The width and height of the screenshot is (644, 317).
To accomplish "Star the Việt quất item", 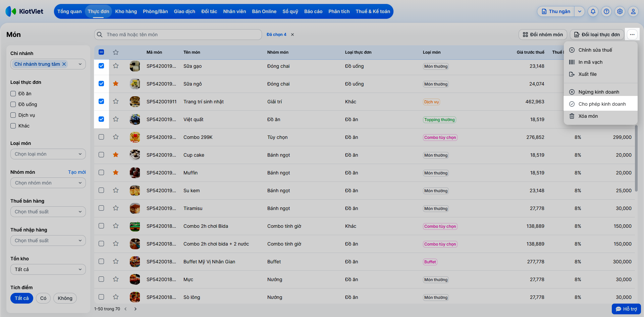I will click(x=116, y=119).
